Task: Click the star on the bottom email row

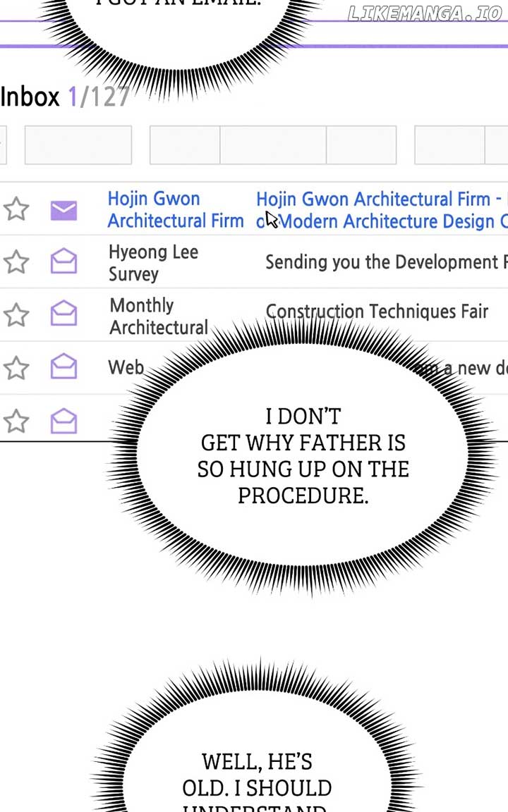Action: point(16,422)
